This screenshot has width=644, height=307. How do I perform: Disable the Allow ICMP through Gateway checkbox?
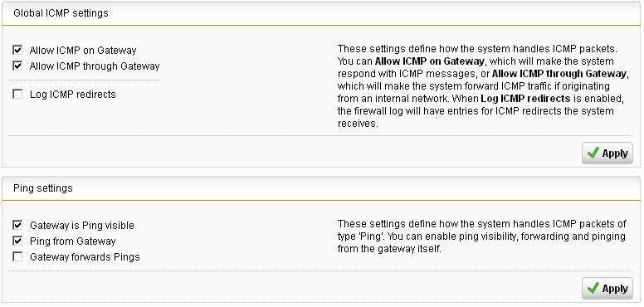[x=17, y=66]
